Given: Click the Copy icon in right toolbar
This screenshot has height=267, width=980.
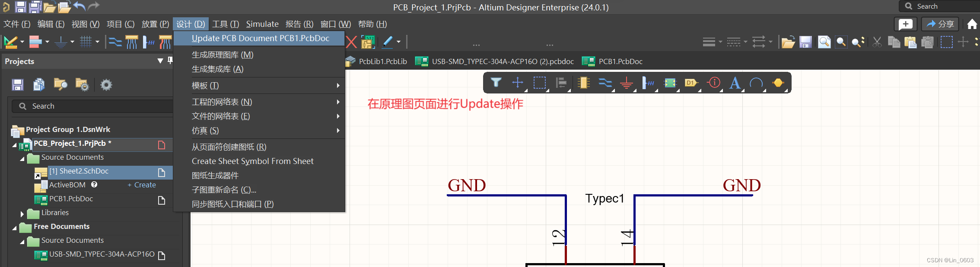Looking at the screenshot, I should click(x=894, y=42).
